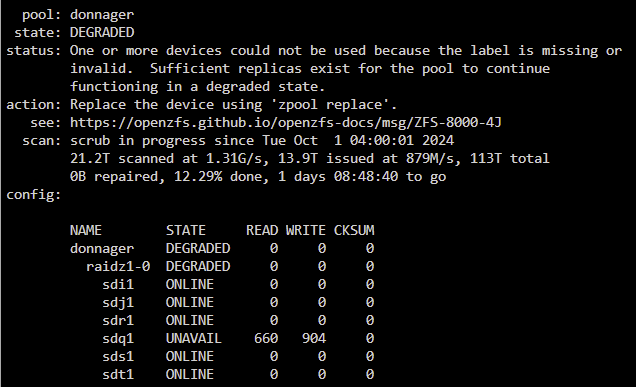636x387 pixels.
Task: Select the 'DEGRADED' value on the state line
Action: [102, 32]
